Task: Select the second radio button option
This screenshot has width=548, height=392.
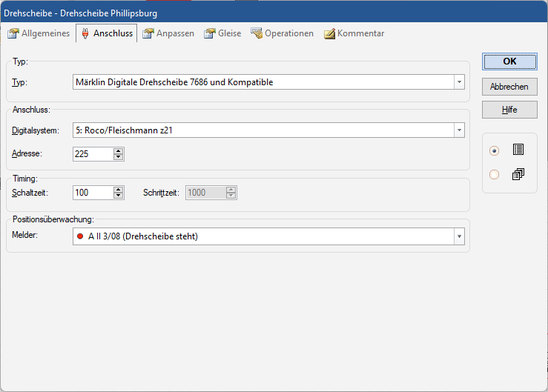Action: coord(495,175)
